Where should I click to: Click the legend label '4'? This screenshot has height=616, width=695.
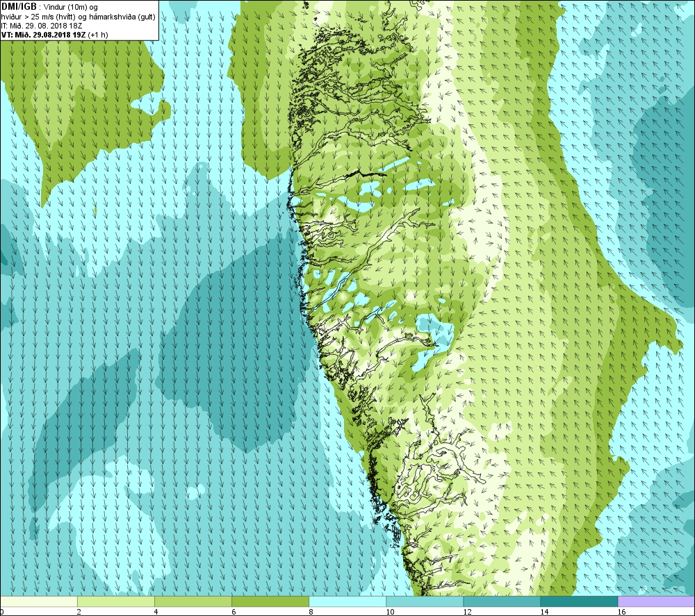coord(156,612)
